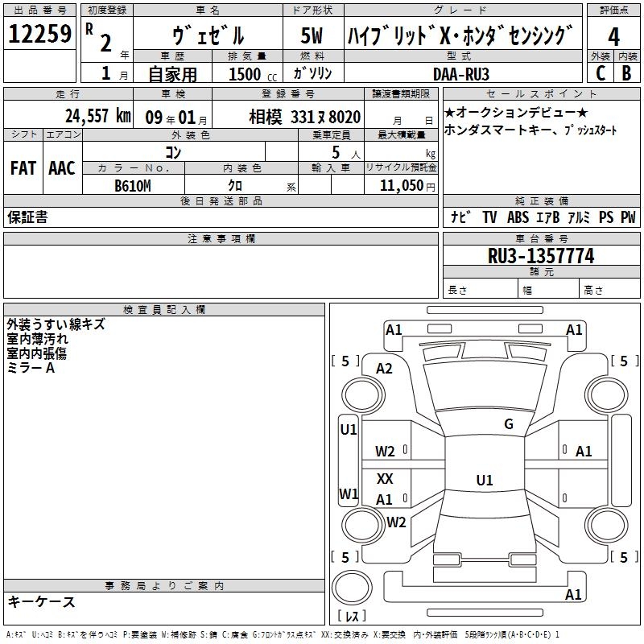
Task: Select the U1 mark on the roof
Action: click(485, 480)
